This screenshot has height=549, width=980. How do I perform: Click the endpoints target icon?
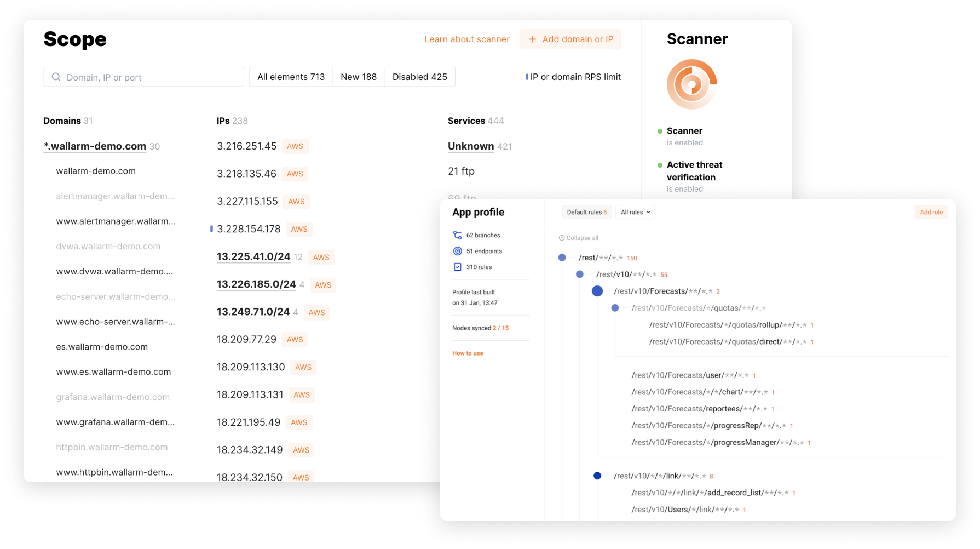point(458,251)
